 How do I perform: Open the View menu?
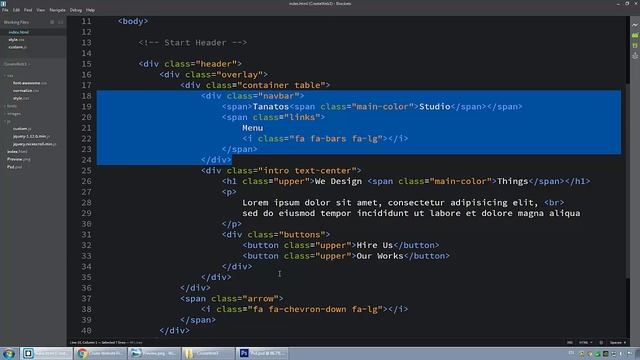tap(40, 10)
